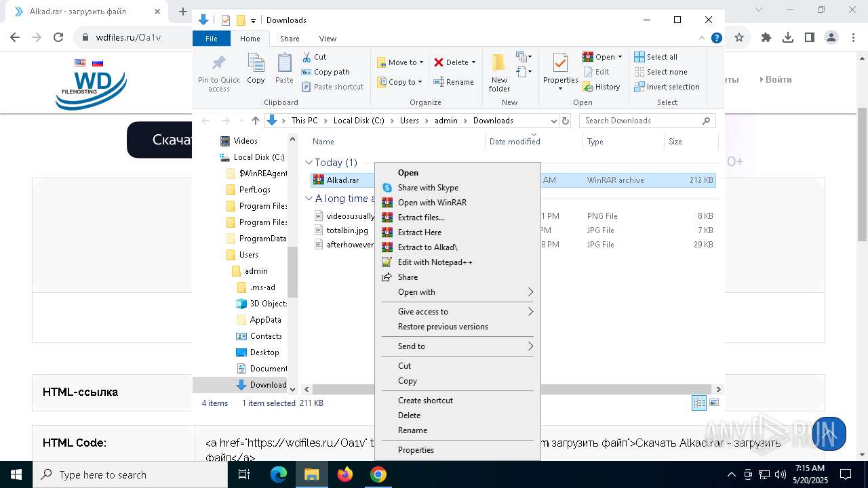
Task: Open the File ribbon tab
Action: pos(212,39)
